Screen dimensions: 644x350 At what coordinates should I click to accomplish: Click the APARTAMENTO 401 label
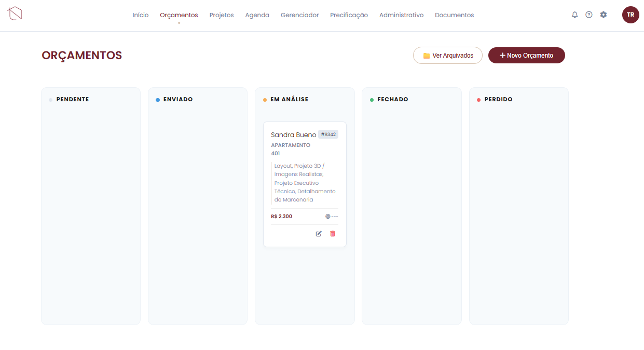[291, 150]
